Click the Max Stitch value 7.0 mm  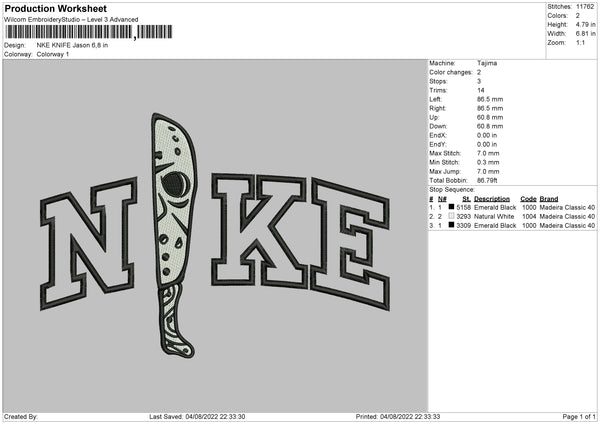(488, 153)
